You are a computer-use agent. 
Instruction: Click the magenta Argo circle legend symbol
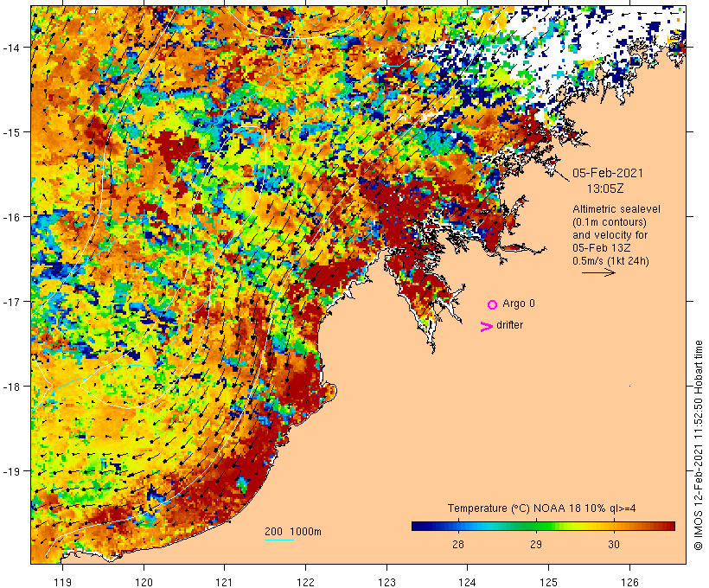[x=492, y=304]
